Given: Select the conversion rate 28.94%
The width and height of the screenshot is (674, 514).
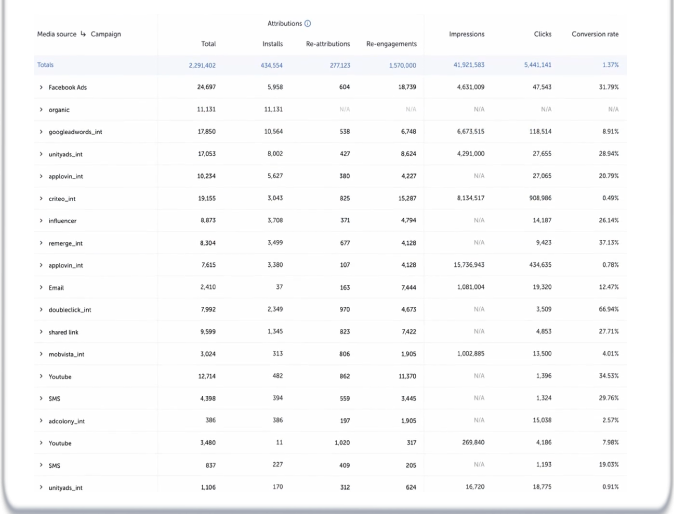Looking at the screenshot, I should [609, 153].
